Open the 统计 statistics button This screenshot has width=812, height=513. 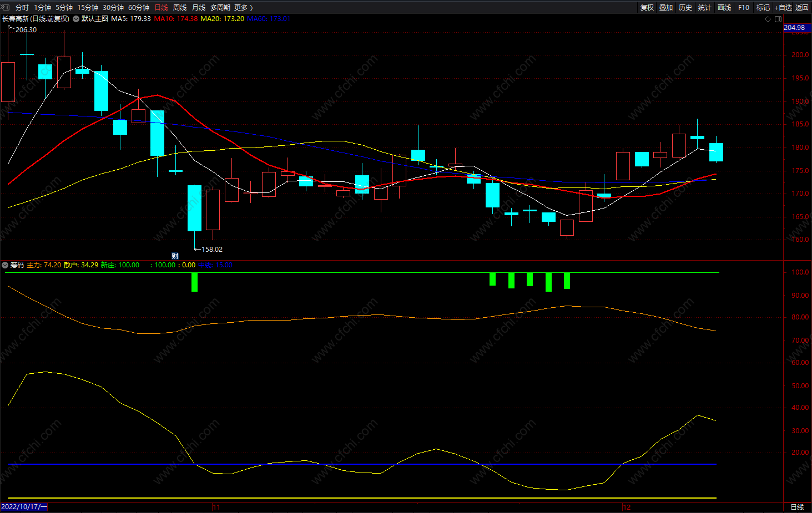(x=705, y=8)
